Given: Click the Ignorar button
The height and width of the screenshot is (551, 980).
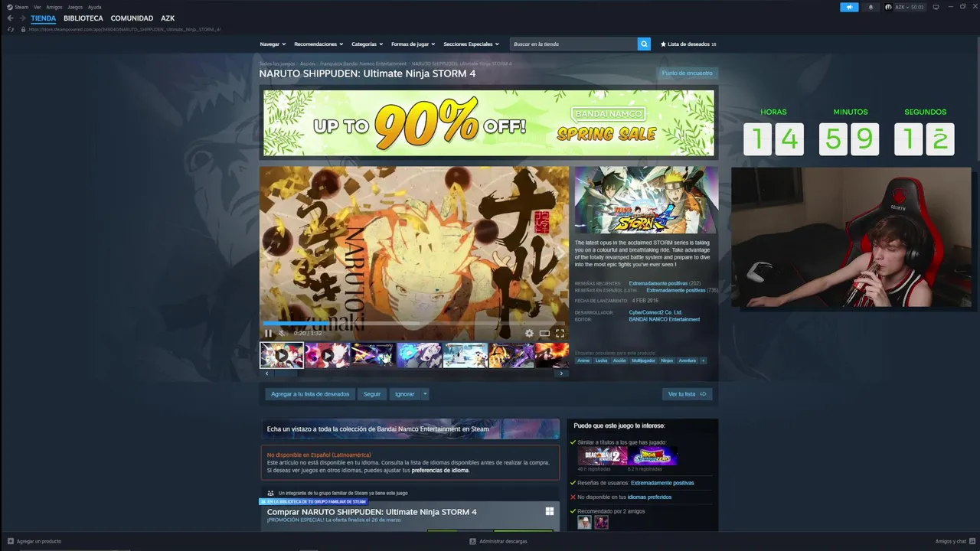Looking at the screenshot, I should point(404,394).
